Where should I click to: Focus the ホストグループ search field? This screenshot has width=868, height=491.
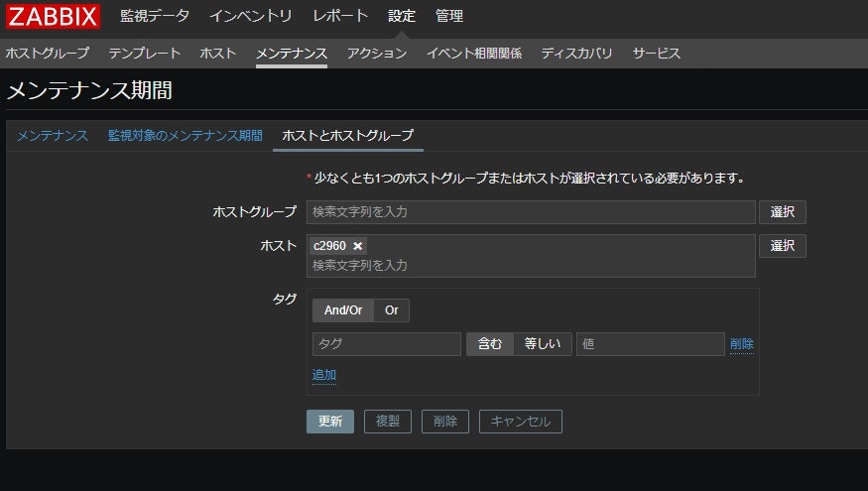coord(531,212)
